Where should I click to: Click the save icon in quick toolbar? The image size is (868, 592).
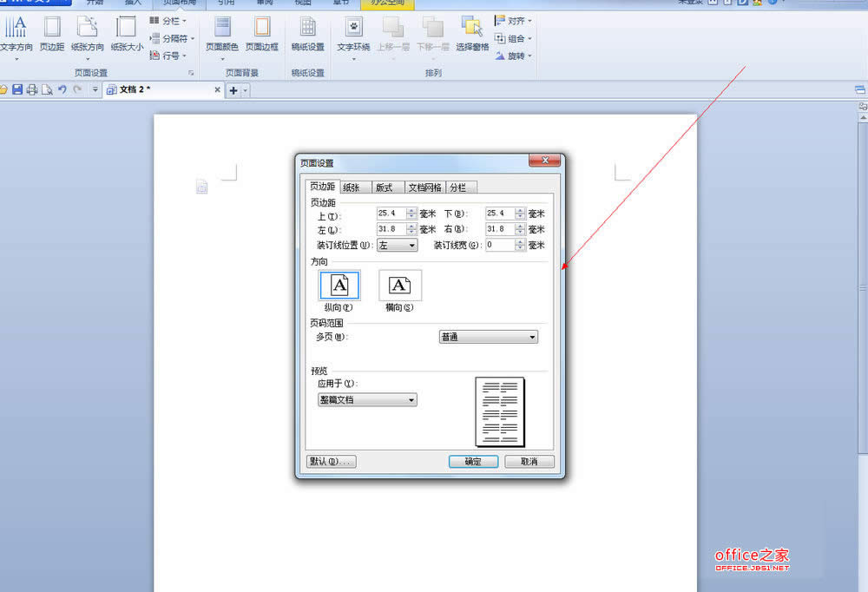(x=17, y=89)
